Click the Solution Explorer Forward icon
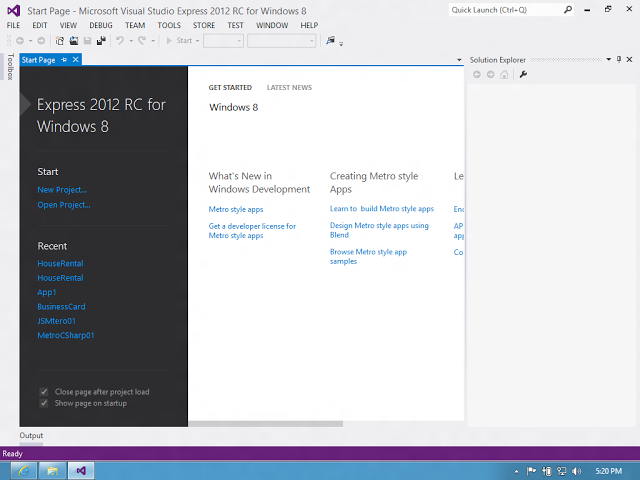Screen dimensions: 640x480 click(491, 75)
